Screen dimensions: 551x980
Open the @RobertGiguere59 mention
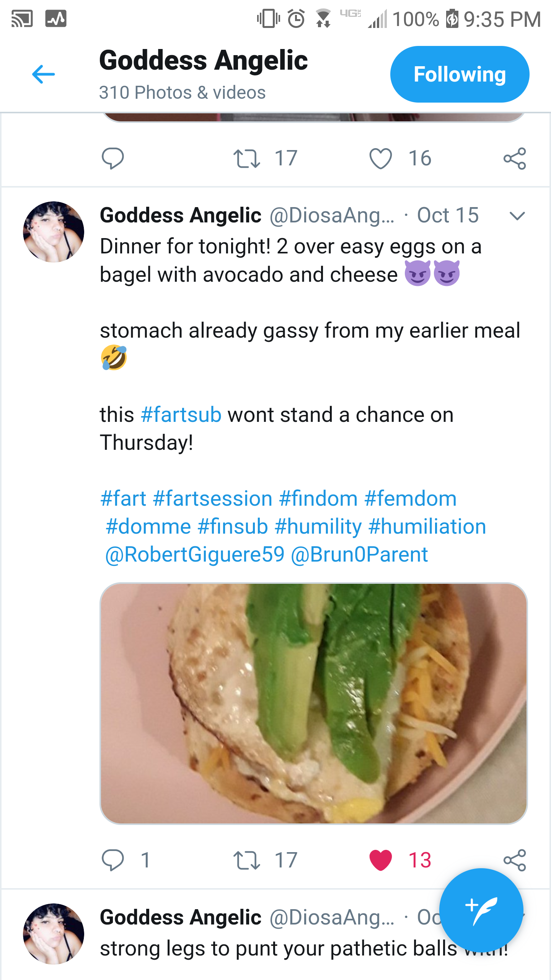coord(195,554)
